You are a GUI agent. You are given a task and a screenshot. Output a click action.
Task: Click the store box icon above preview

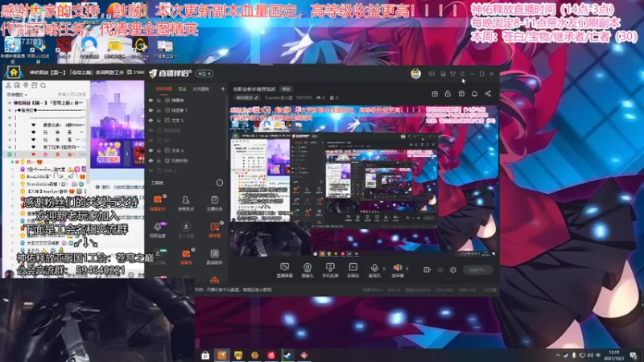pos(461,93)
